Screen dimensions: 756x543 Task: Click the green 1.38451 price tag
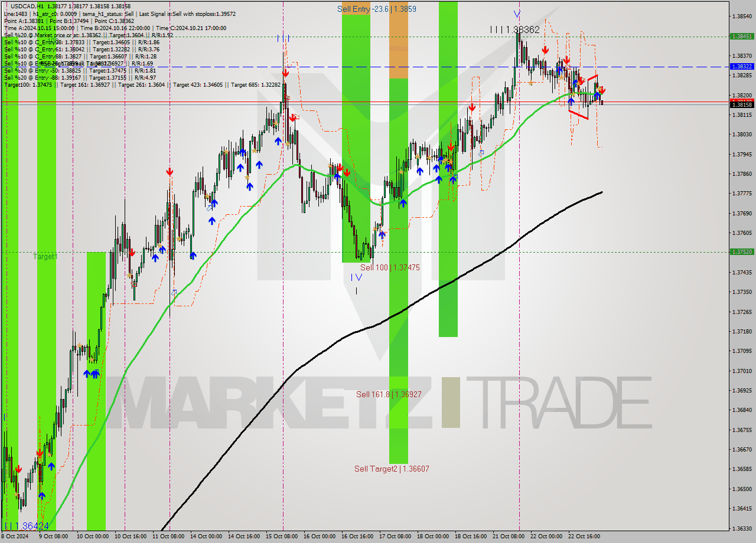[x=741, y=36]
